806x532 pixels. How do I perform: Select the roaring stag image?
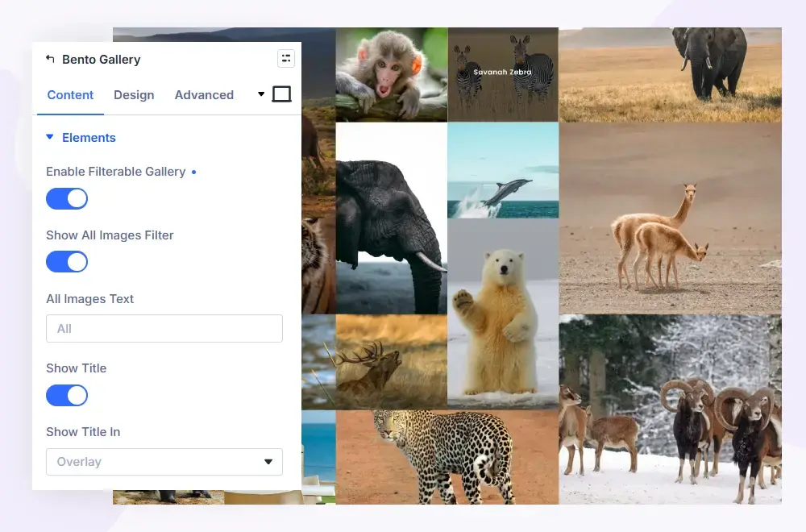coord(392,362)
